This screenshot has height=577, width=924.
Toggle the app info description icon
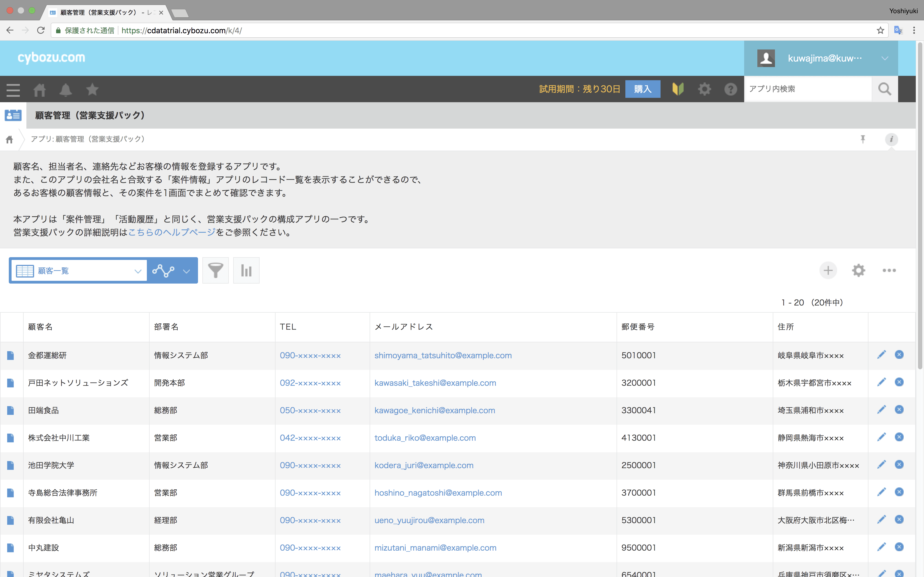pos(891,139)
